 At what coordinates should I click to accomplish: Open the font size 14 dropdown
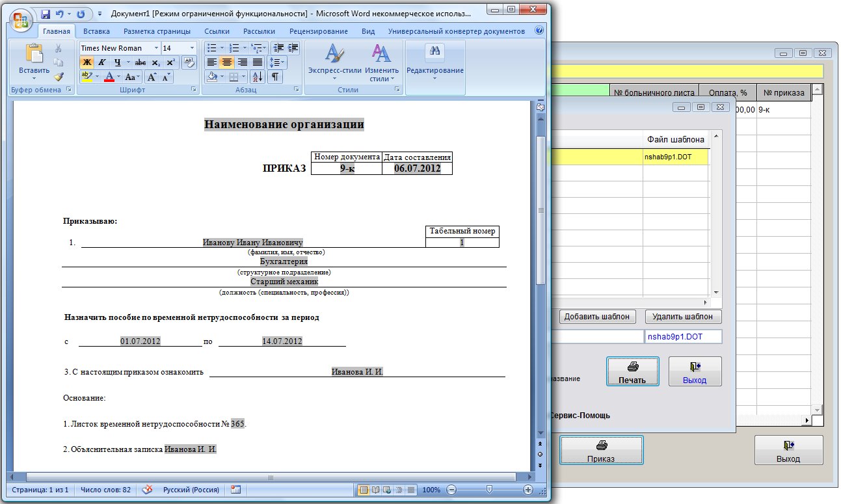pyautogui.click(x=192, y=48)
